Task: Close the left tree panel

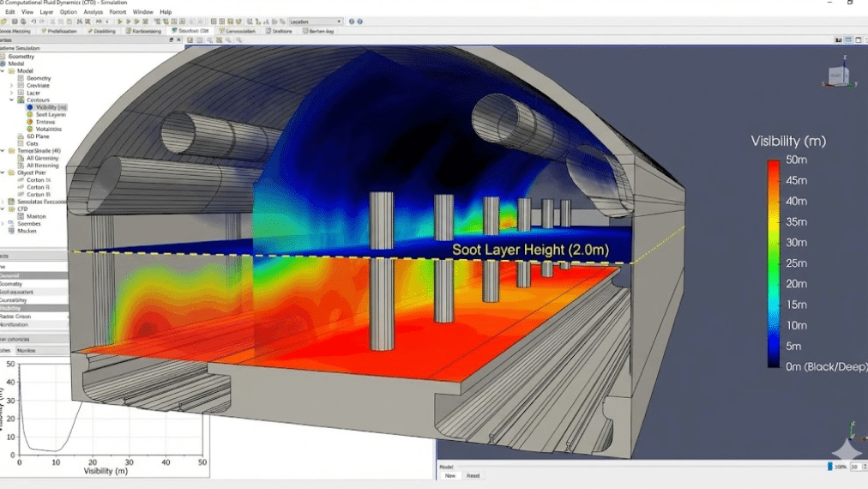Action: coord(178,39)
